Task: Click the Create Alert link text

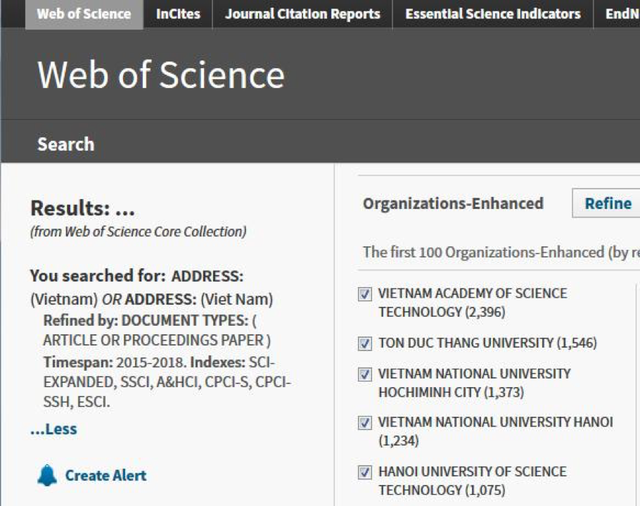Action: [x=106, y=475]
